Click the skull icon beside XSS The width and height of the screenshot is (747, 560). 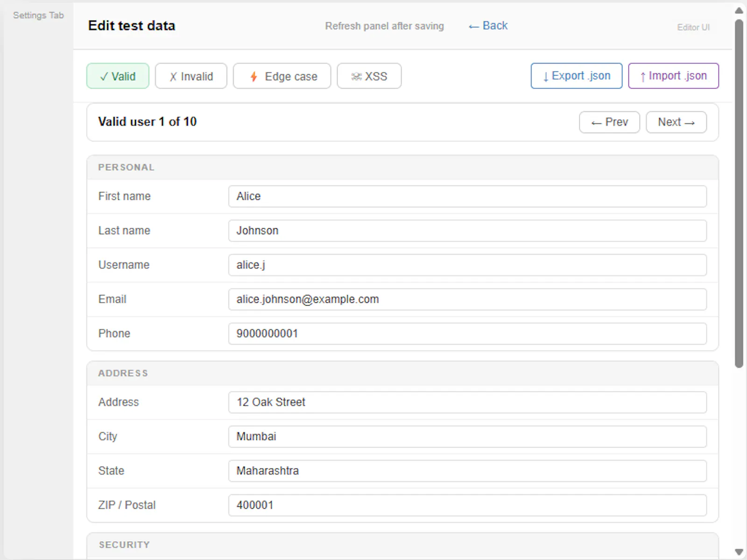(x=356, y=77)
